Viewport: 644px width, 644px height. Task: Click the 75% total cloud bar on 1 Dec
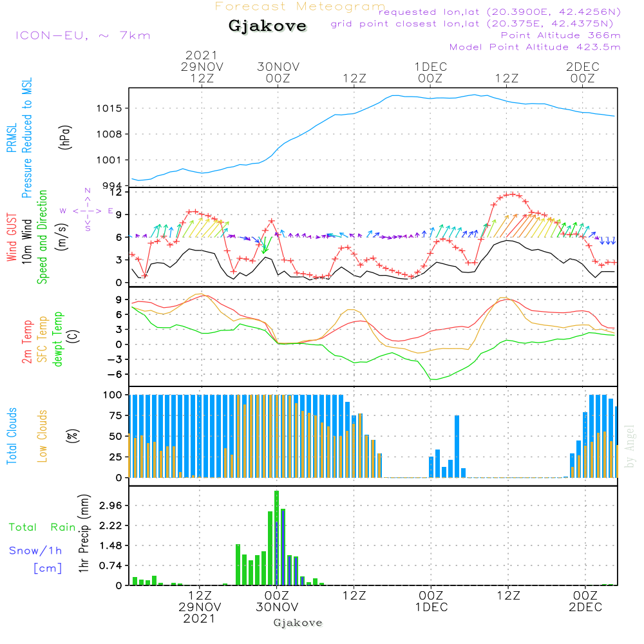[457, 446]
